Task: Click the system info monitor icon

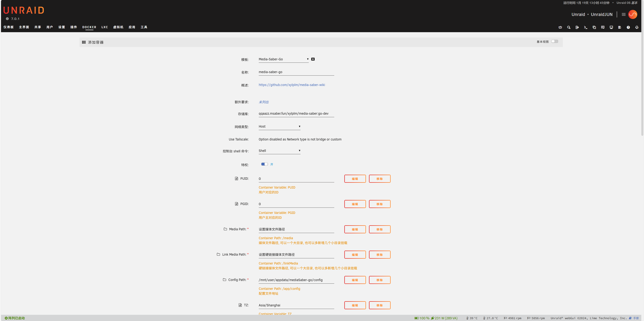Action: point(611,27)
